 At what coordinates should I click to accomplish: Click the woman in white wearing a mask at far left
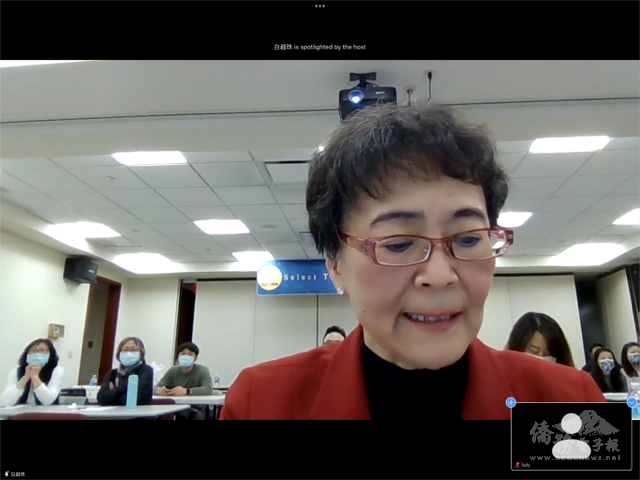pos(35,372)
